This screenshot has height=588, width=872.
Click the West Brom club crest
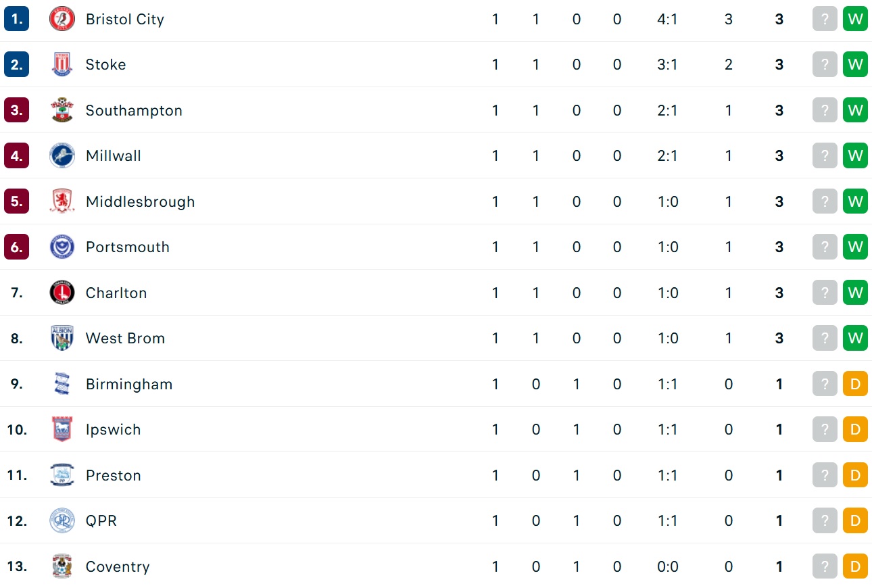coord(62,338)
